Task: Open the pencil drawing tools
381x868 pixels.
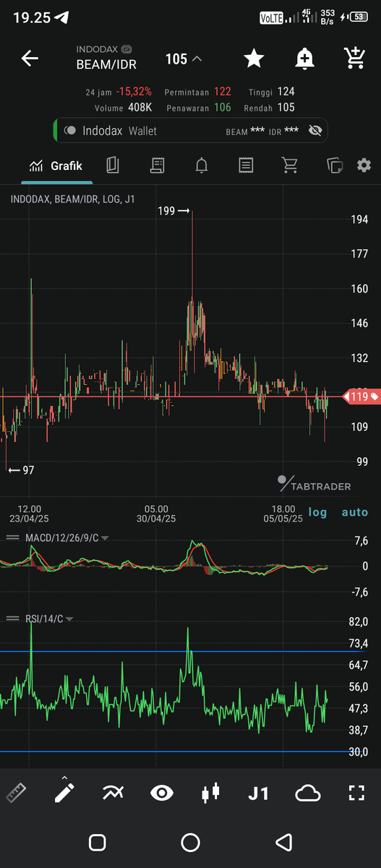Action: coord(64,792)
